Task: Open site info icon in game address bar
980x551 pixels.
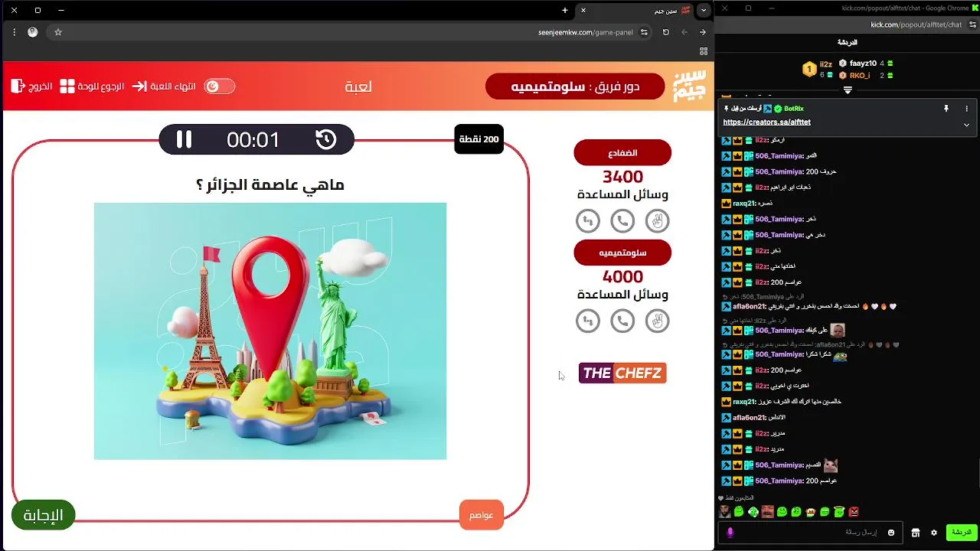Action: pos(645,32)
